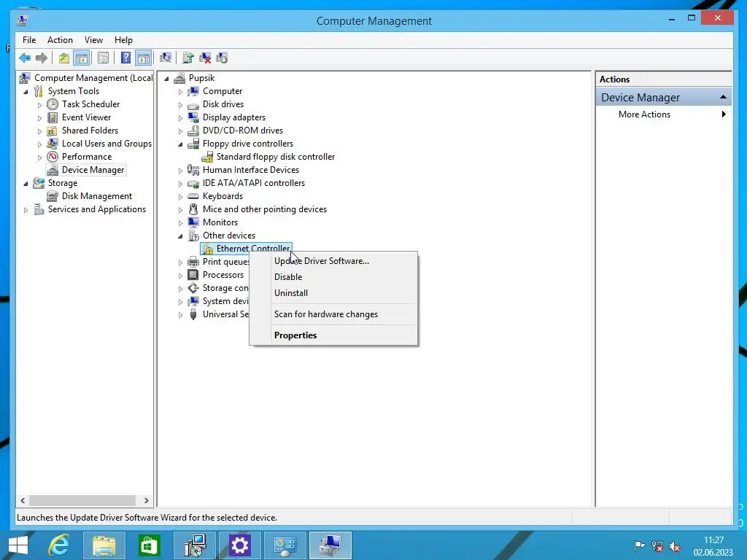747x560 pixels.
Task: Click the Forward arrow in toolbar
Action: 42,58
